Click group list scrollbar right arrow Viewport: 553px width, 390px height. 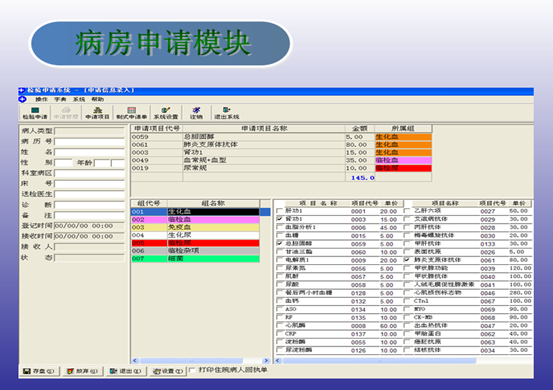click(266, 361)
